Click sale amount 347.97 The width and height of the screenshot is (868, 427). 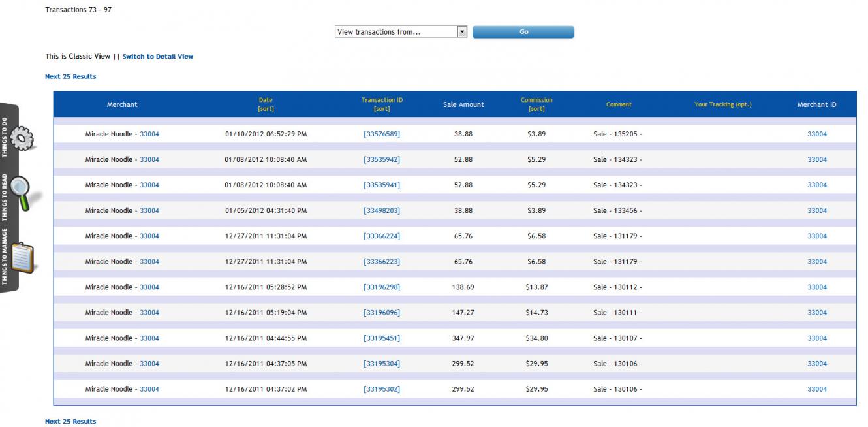pyautogui.click(x=463, y=338)
